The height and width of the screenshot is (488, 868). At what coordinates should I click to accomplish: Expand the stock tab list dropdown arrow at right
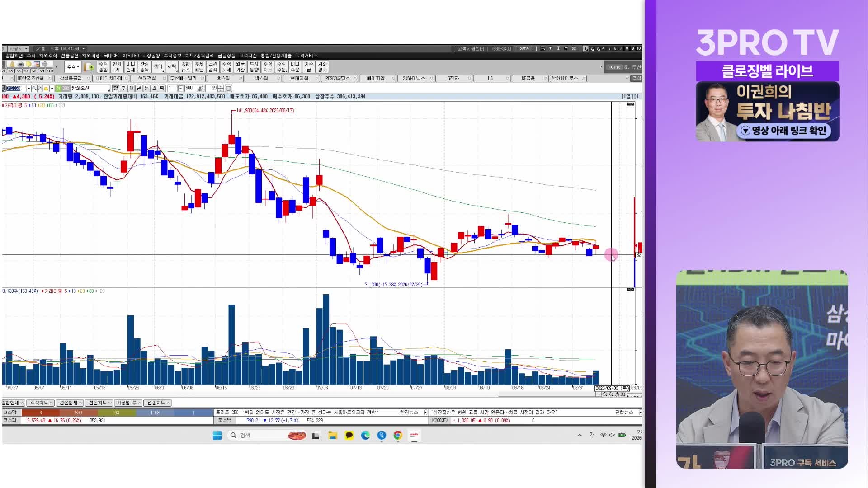(x=627, y=78)
